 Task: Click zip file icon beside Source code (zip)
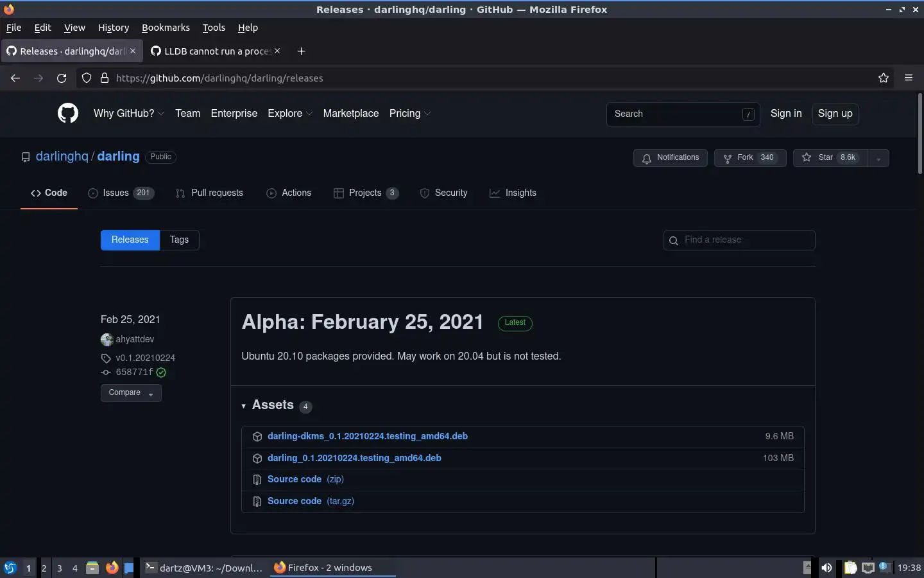[x=257, y=480]
